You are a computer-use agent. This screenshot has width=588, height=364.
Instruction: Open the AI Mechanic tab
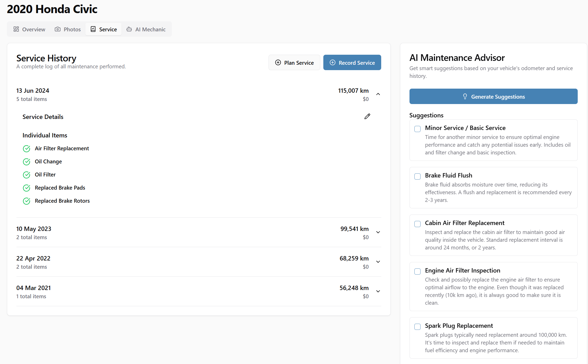pos(146,29)
